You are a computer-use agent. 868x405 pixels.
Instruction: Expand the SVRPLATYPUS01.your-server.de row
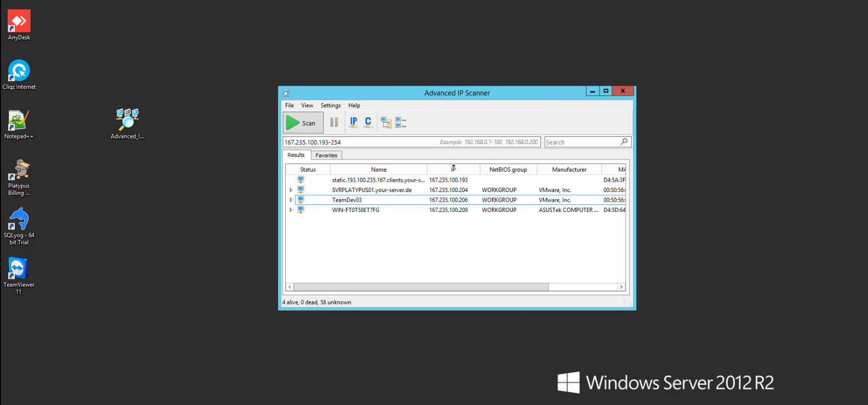coord(291,190)
